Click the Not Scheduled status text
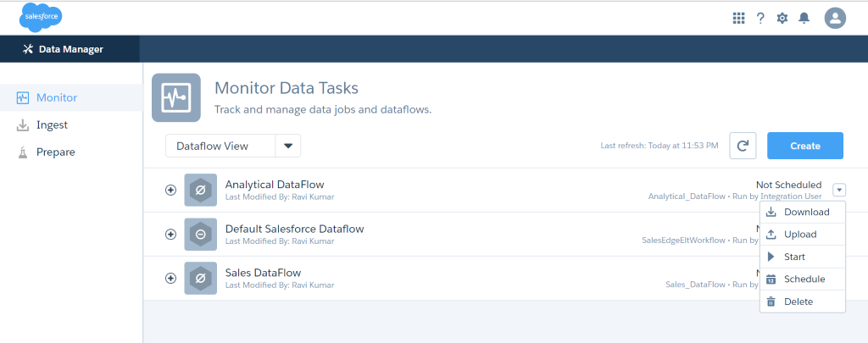The width and height of the screenshot is (868, 343). point(789,185)
